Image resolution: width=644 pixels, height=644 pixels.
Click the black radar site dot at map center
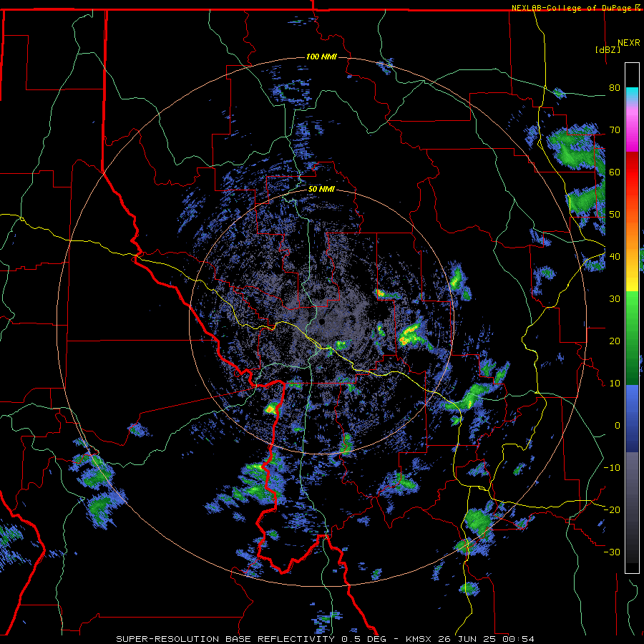pyautogui.click(x=321, y=321)
